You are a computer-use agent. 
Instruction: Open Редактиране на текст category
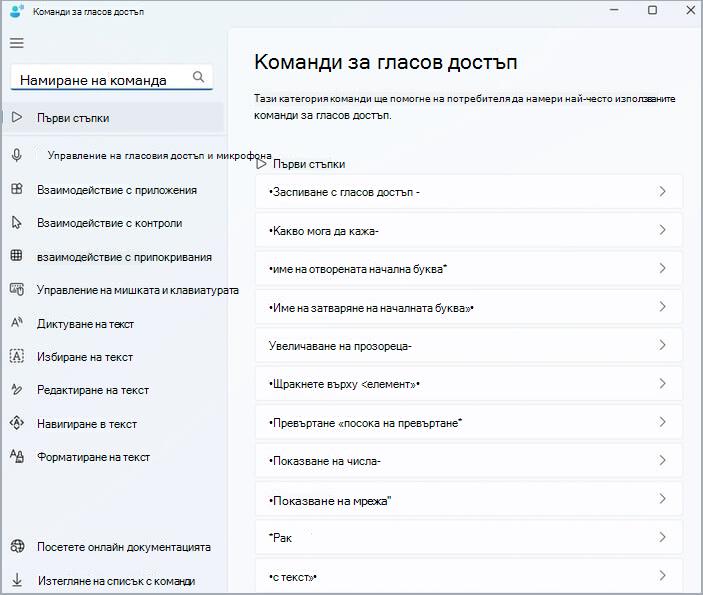click(x=93, y=390)
